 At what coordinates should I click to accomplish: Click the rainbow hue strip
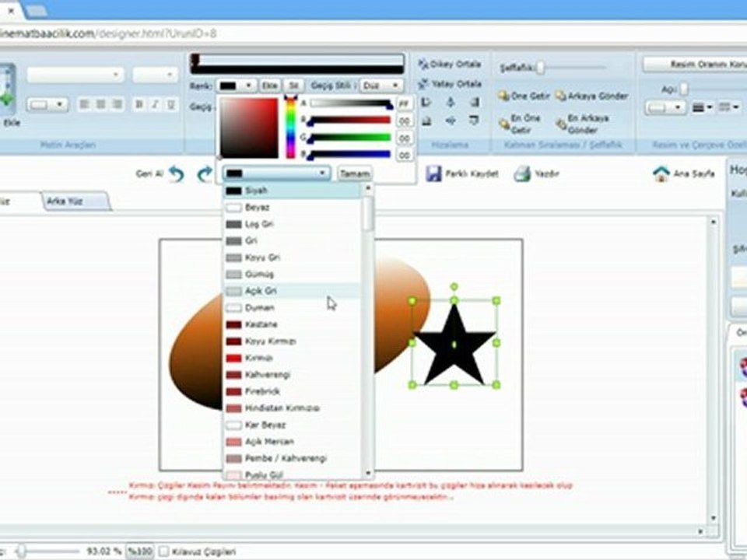tap(290, 127)
